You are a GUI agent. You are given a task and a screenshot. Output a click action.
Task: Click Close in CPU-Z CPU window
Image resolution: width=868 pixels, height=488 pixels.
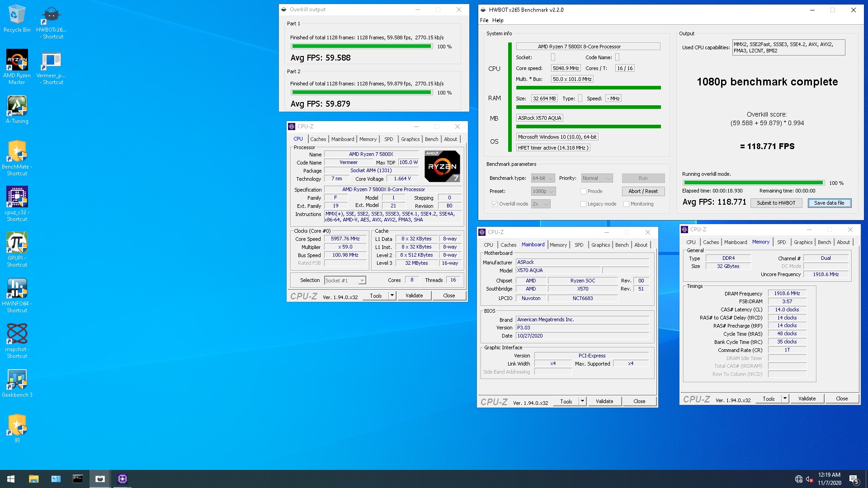pos(449,296)
